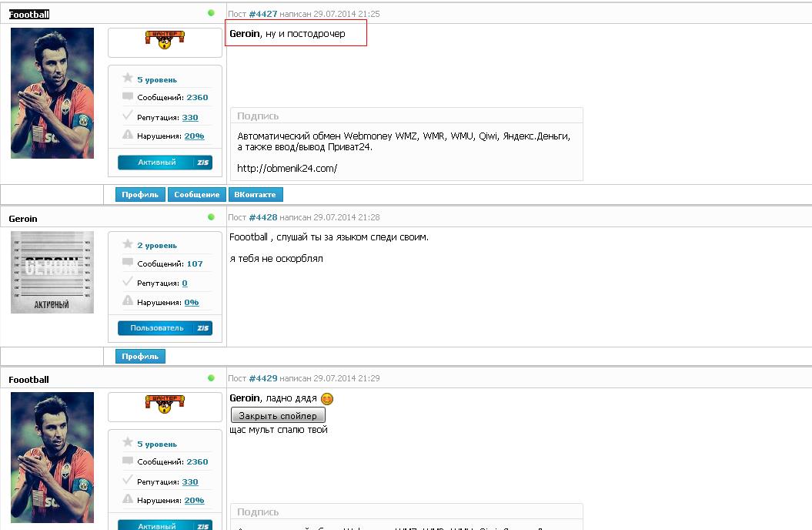Click the Shakhtar fan badge in post #4427
This screenshot has width=812, height=530.
point(165,39)
